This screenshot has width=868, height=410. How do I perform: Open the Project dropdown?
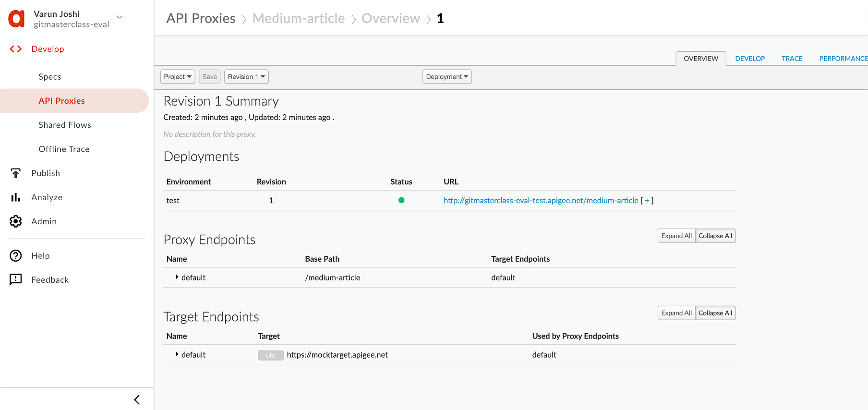[x=177, y=77]
